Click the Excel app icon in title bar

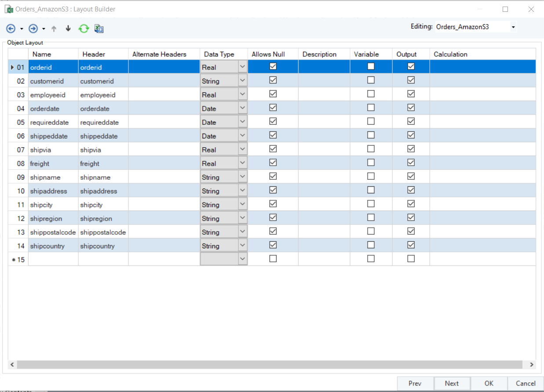[9, 9]
